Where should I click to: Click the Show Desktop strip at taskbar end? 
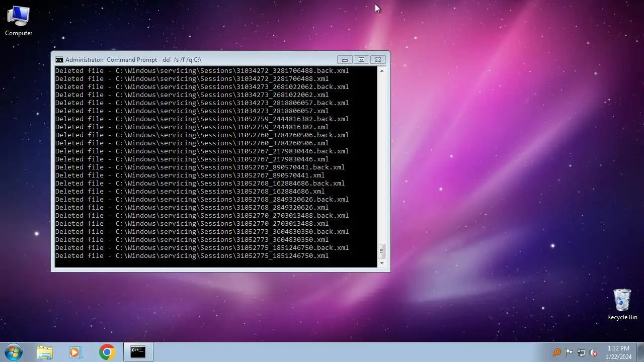point(640,352)
